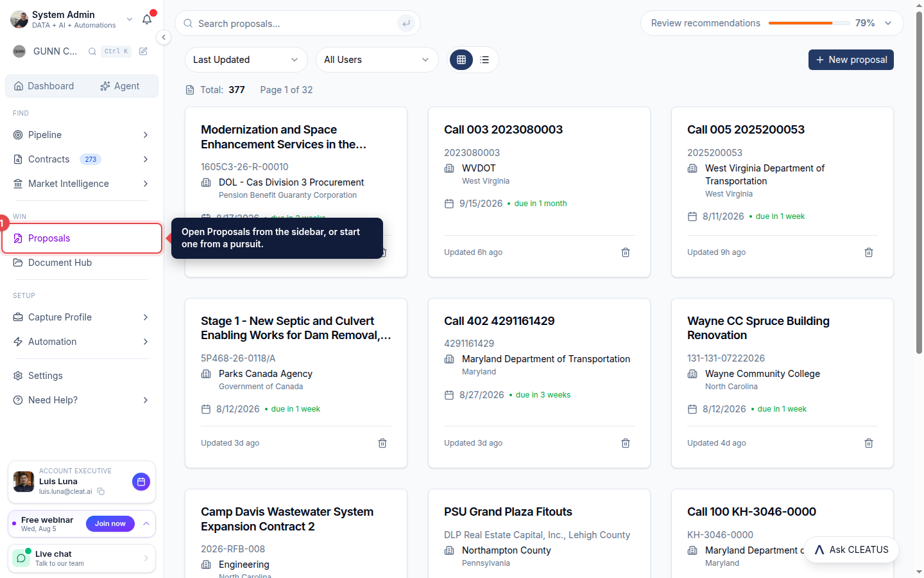The height and width of the screenshot is (578, 924).
Task: Click the Live chat bubble icon
Action: [21, 558]
